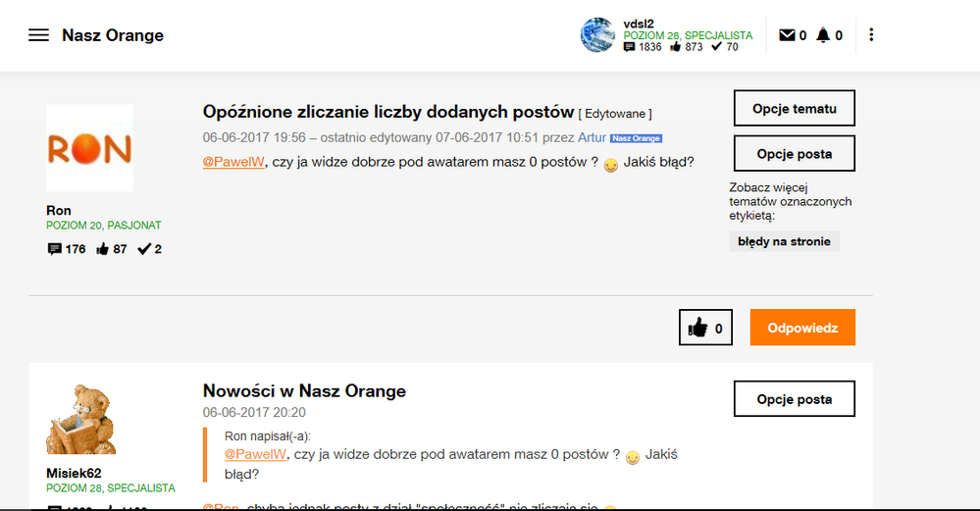Open Opcje posta for Misiek62's post

[795, 398]
